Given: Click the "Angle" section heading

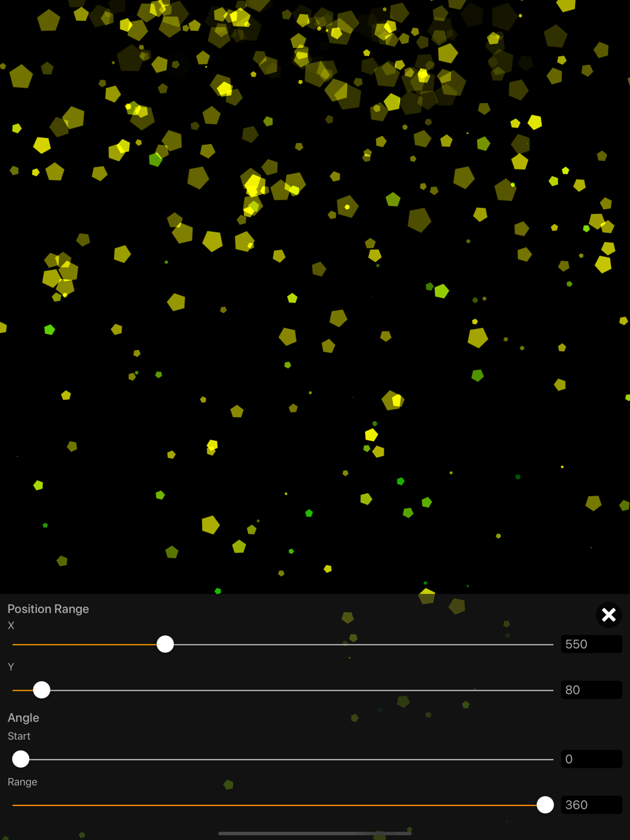Looking at the screenshot, I should pos(23,718).
